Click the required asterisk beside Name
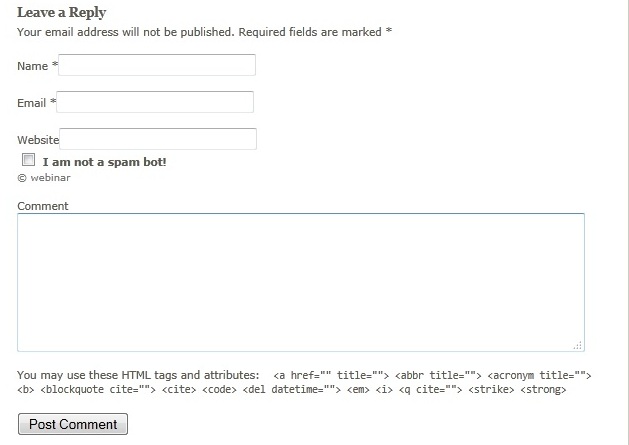Image resolution: width=629 pixels, height=445 pixels. [55, 64]
